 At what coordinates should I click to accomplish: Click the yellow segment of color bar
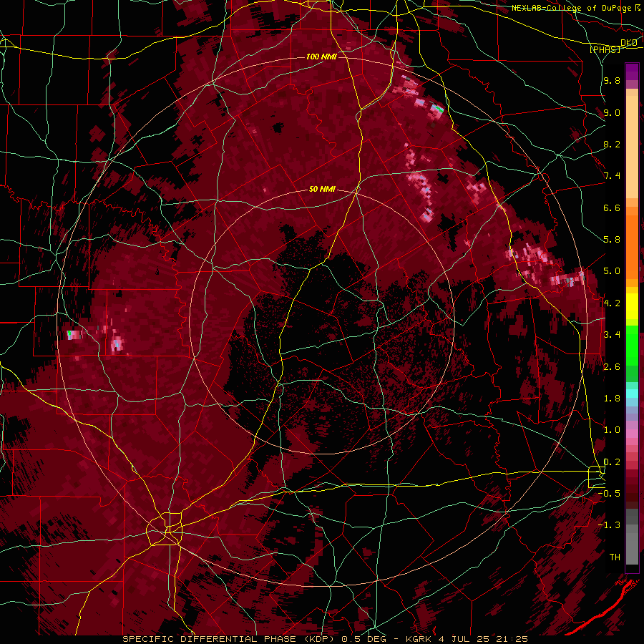pyautogui.click(x=632, y=306)
